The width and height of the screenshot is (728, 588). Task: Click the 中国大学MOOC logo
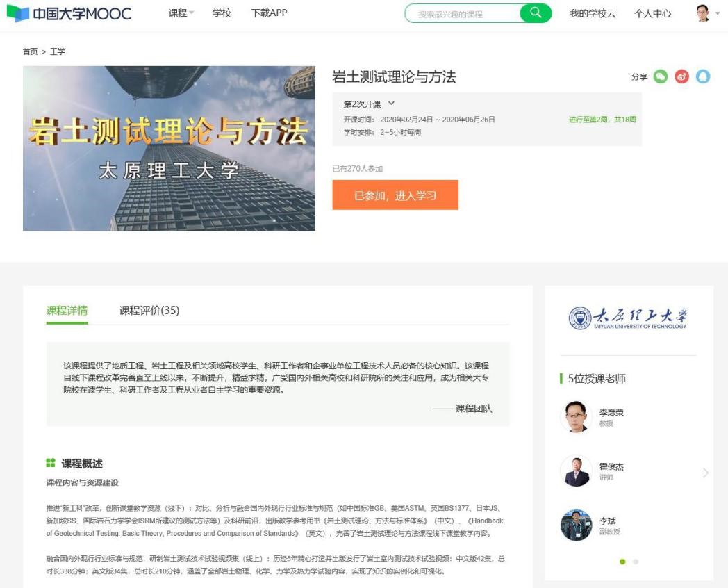(69, 13)
